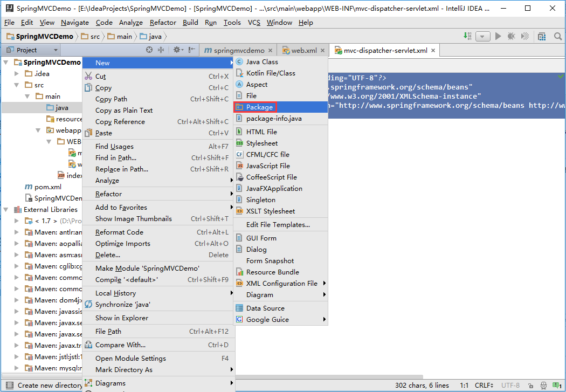Collapse the src folder node
Screen dimensions: 566x392
click(17, 85)
